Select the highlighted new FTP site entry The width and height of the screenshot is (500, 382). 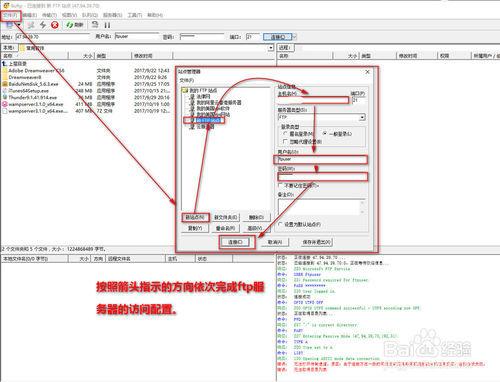(205, 120)
